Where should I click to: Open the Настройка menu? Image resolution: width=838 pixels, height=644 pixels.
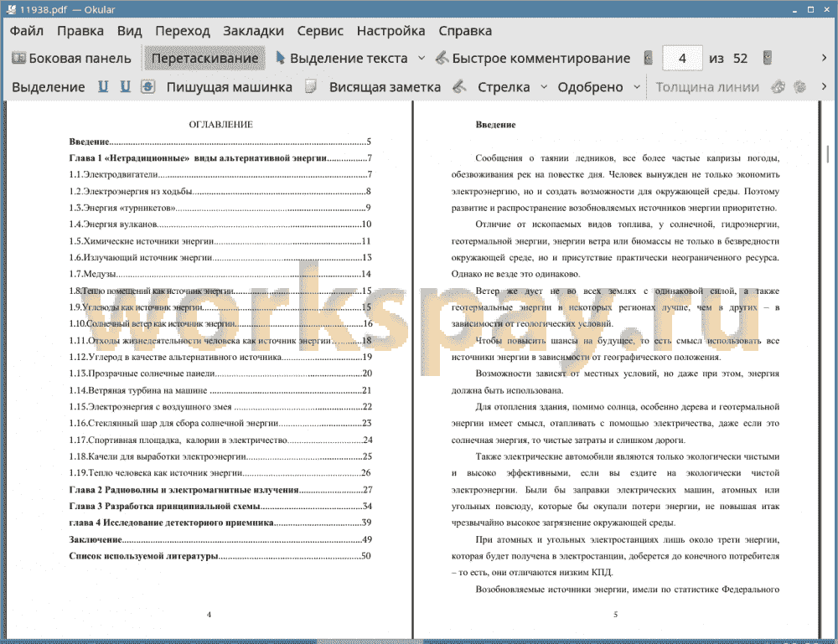391,31
